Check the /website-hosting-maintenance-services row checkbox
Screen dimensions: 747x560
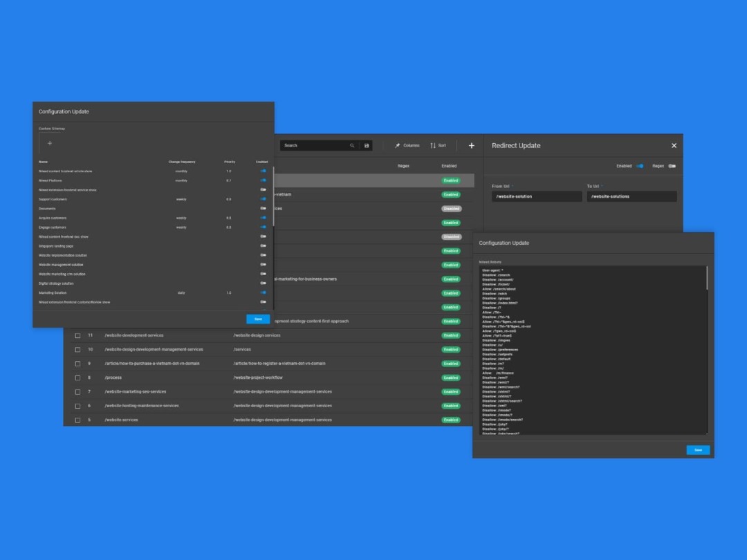click(77, 406)
